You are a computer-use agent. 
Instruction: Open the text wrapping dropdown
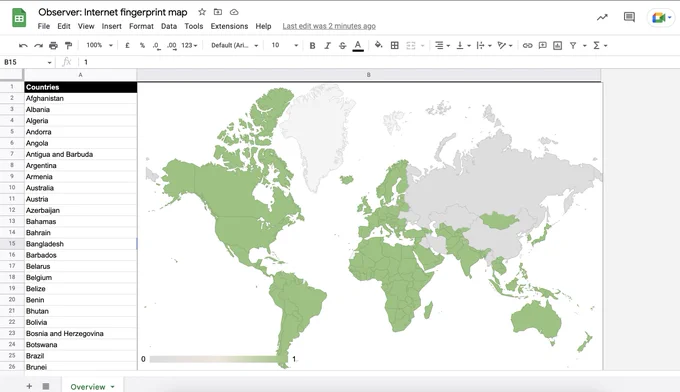coord(484,46)
